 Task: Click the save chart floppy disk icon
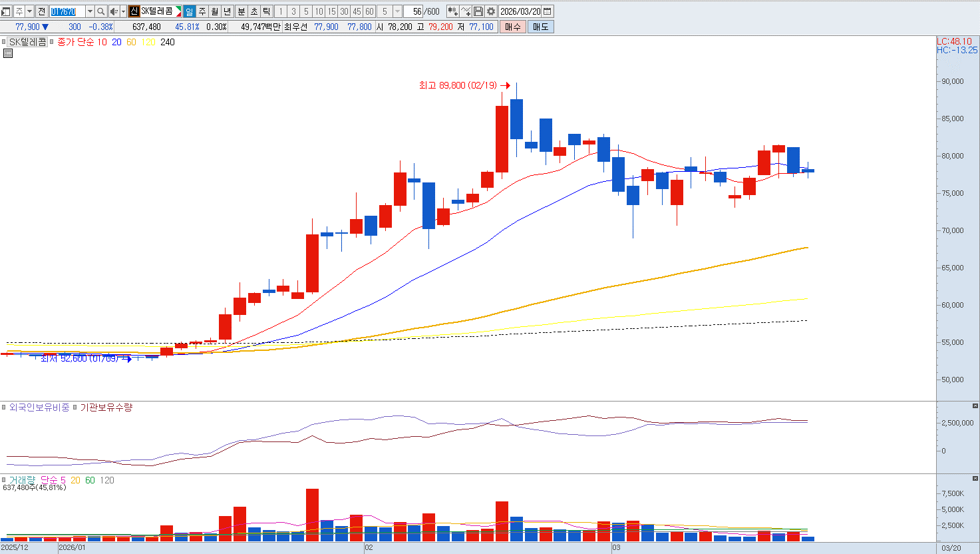click(478, 11)
